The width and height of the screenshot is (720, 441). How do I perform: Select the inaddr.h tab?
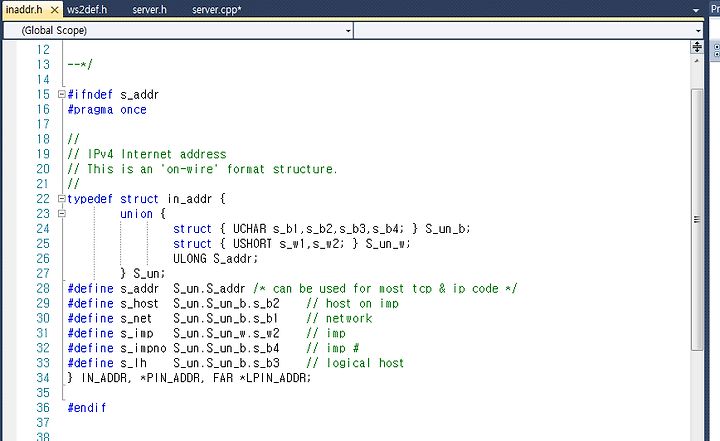click(24, 10)
